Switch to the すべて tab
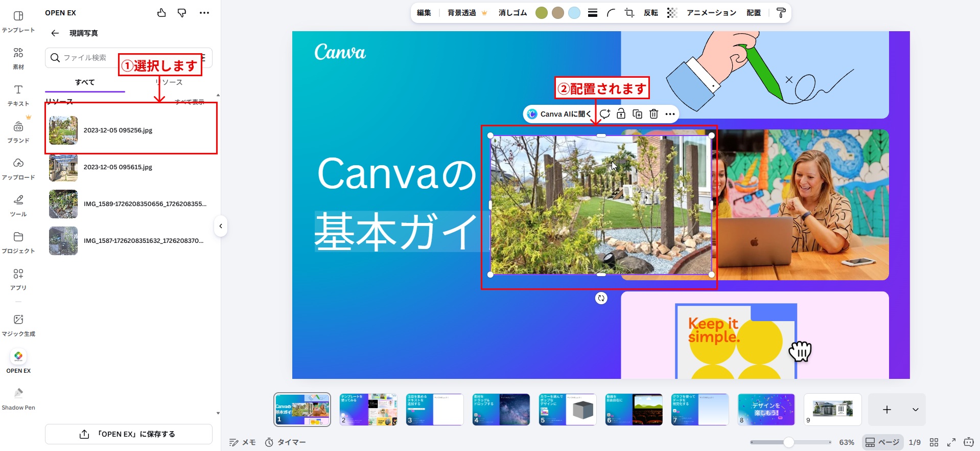This screenshot has height=451, width=980. 85,82
